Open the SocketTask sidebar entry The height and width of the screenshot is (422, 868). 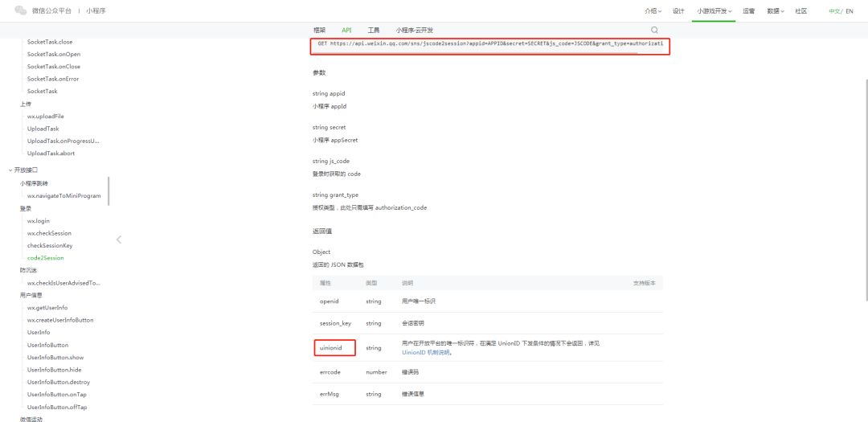tap(42, 91)
